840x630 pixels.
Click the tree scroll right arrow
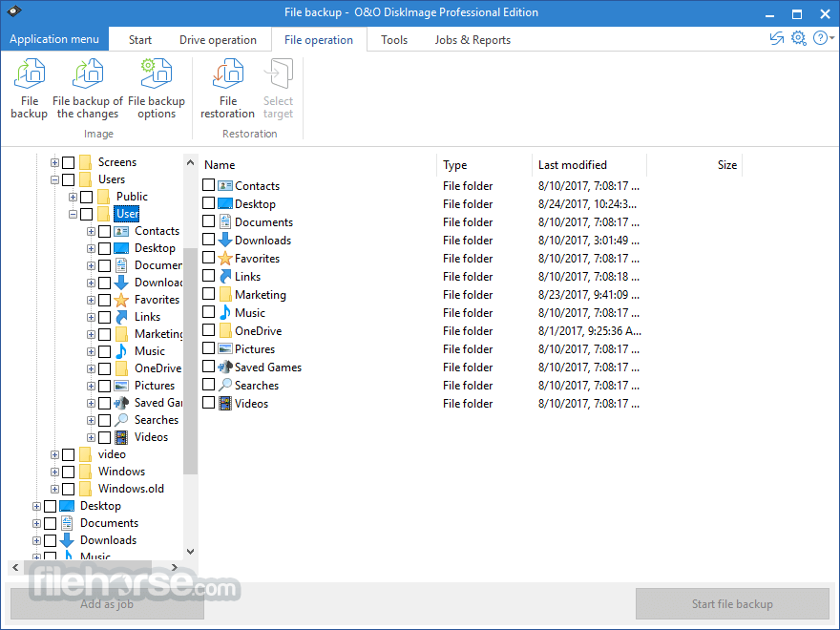point(174,567)
